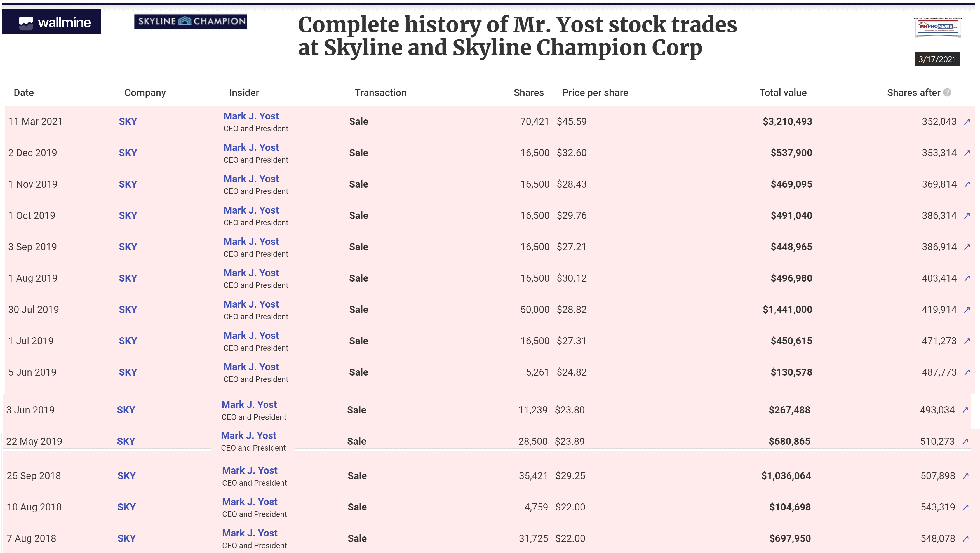Open Mark J. Yost link for 1 Nov 2019

[x=251, y=179]
